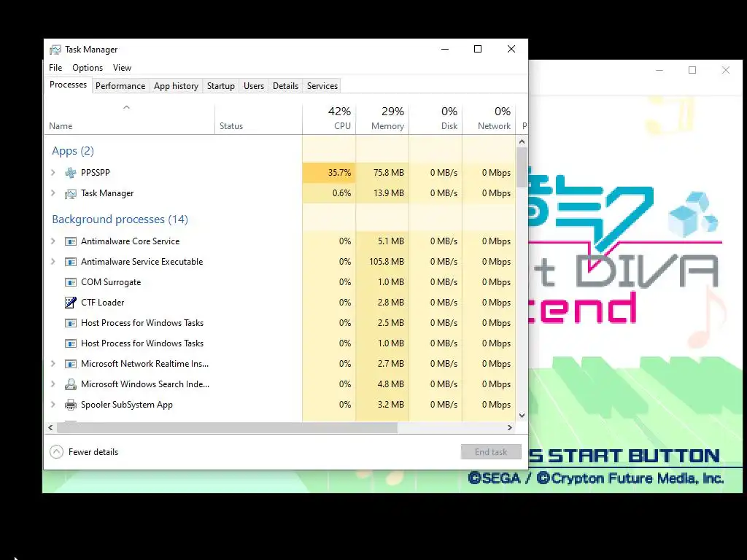Select the CTF Loader process name
This screenshot has height=560, width=747.
tap(102, 303)
